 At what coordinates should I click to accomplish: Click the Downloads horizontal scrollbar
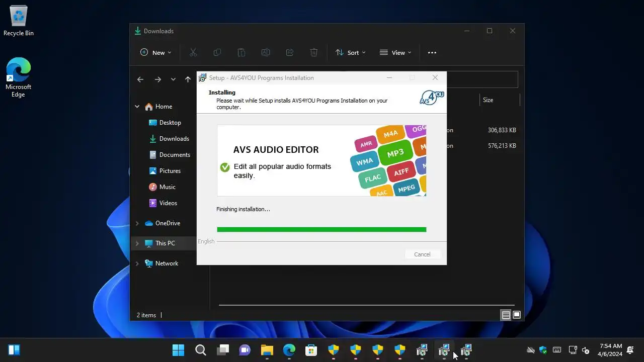pyautogui.click(x=367, y=305)
